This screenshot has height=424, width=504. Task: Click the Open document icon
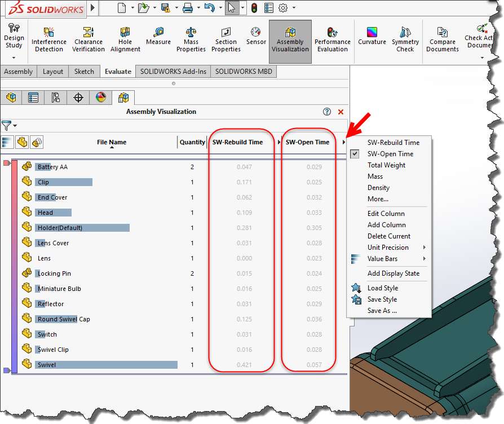click(x=143, y=8)
